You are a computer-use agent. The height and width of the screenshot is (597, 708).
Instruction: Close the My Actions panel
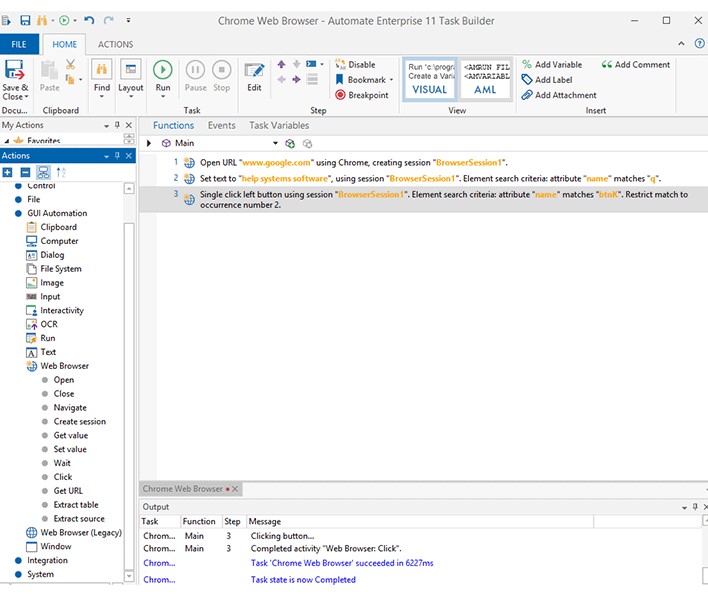point(129,125)
